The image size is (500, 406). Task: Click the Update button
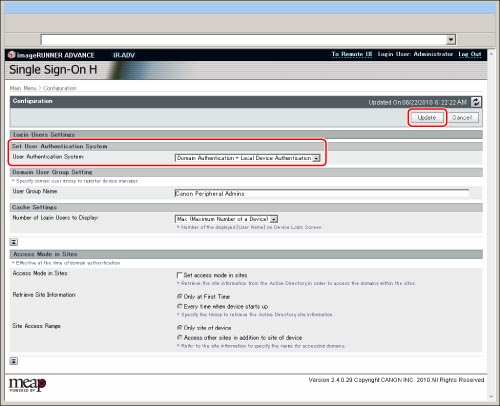[x=427, y=118]
